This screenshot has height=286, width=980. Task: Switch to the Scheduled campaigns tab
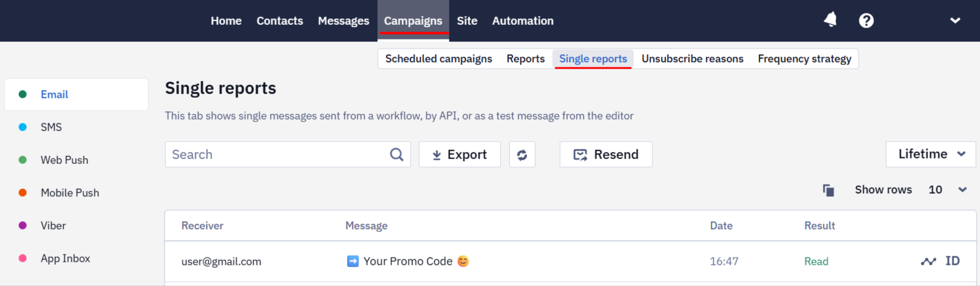point(439,59)
